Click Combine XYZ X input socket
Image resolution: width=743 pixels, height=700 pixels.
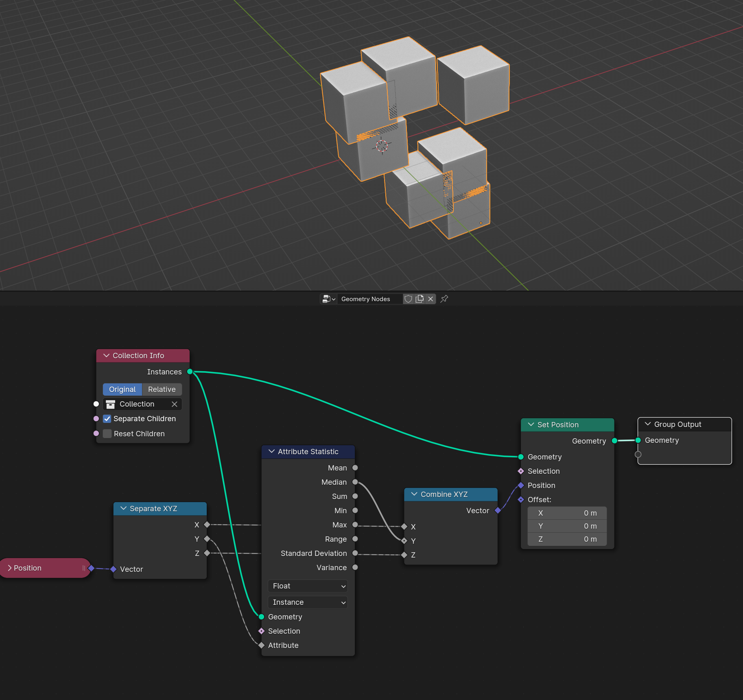tap(404, 527)
